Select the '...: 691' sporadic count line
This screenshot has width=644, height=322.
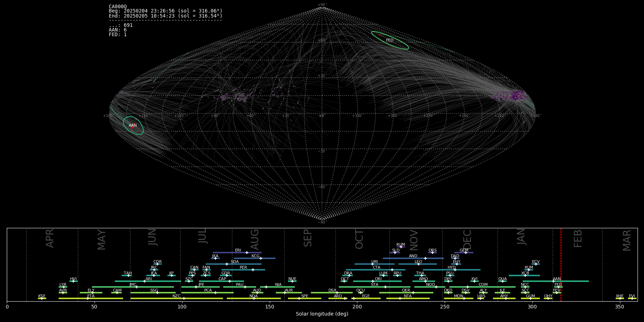(x=121, y=25)
